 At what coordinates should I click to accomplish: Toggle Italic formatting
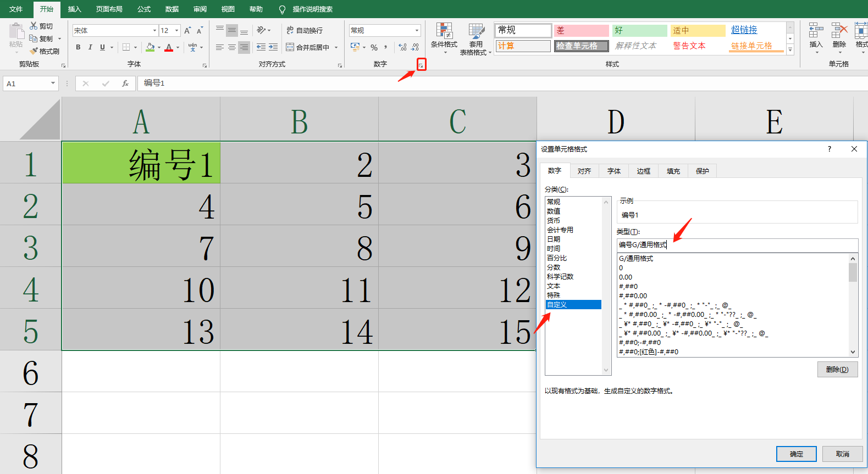pos(90,47)
